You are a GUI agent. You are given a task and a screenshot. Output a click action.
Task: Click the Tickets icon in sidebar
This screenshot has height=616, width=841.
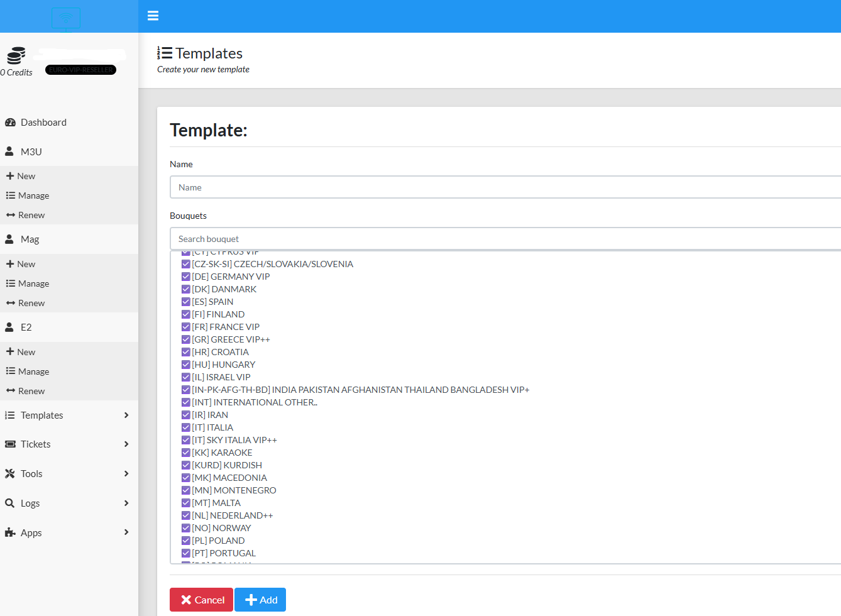tap(10, 444)
